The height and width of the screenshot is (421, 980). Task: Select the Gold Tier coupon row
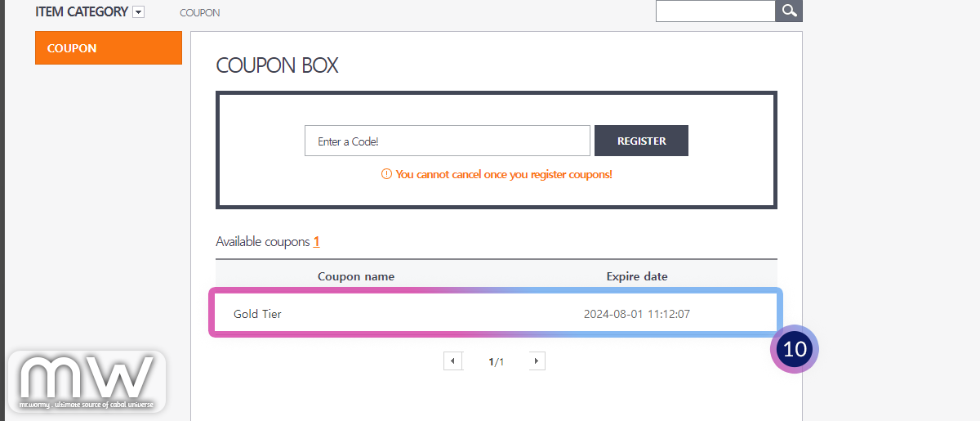258,314
